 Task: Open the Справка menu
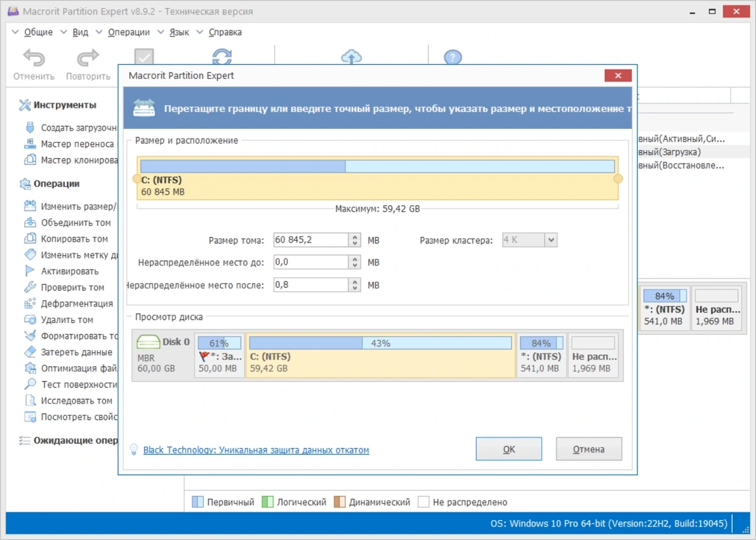(x=224, y=32)
